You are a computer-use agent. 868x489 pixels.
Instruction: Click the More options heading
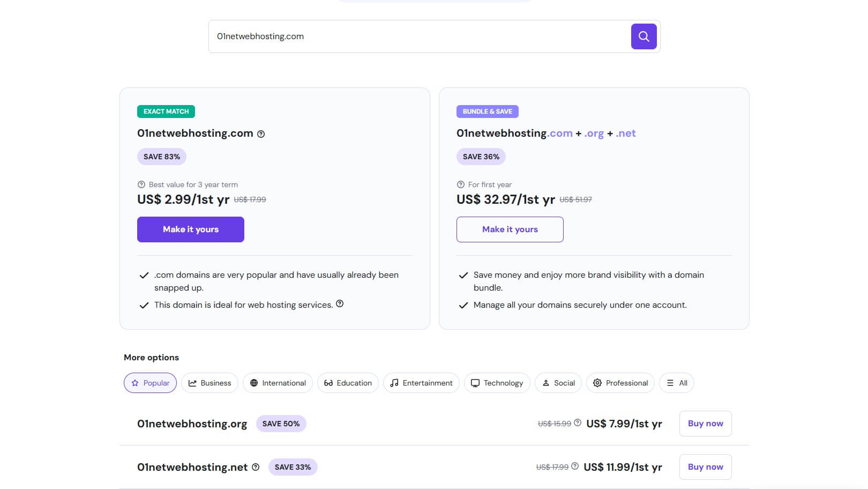(151, 358)
